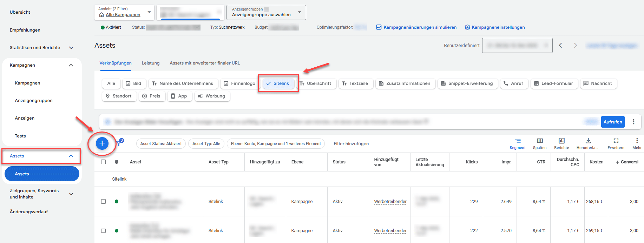
Task: Open the Asset-Typ: Alle filter chip
Action: pos(206,144)
